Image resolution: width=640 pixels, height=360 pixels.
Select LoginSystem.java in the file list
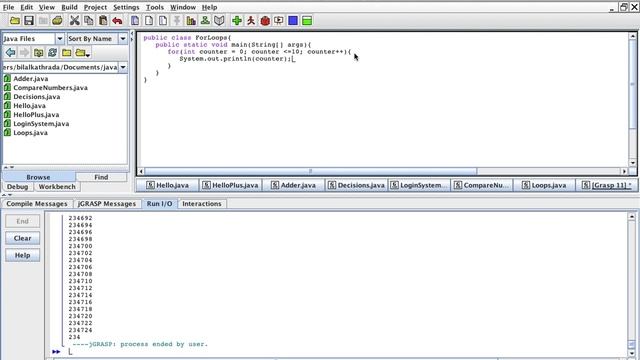click(41, 124)
